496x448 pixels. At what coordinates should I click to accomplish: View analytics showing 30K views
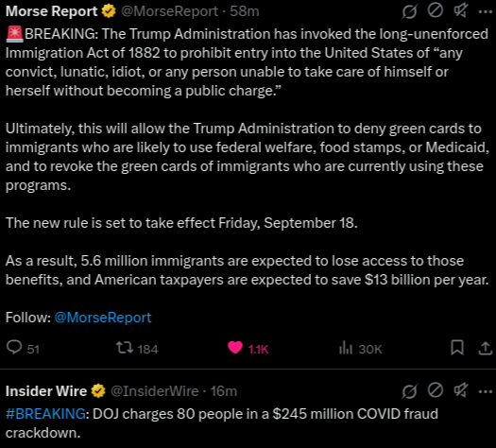[x=360, y=349]
